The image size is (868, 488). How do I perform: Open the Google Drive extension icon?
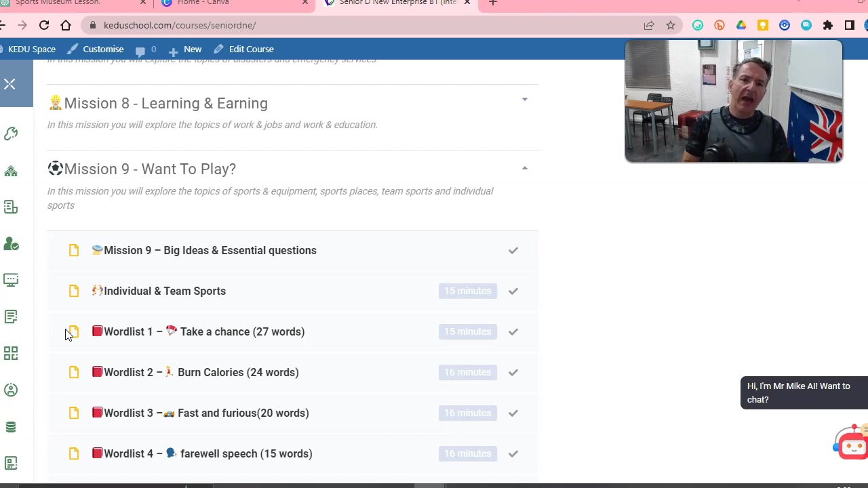741,25
